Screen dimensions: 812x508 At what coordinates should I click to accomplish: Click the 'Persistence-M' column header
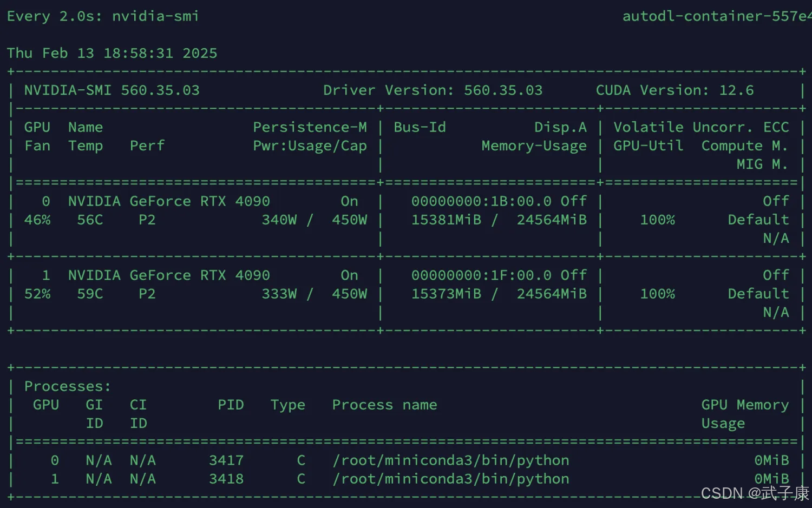(x=310, y=127)
